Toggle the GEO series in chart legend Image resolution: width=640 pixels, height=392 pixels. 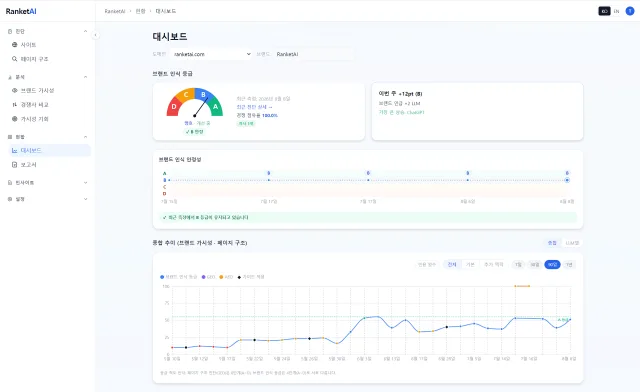click(208, 277)
